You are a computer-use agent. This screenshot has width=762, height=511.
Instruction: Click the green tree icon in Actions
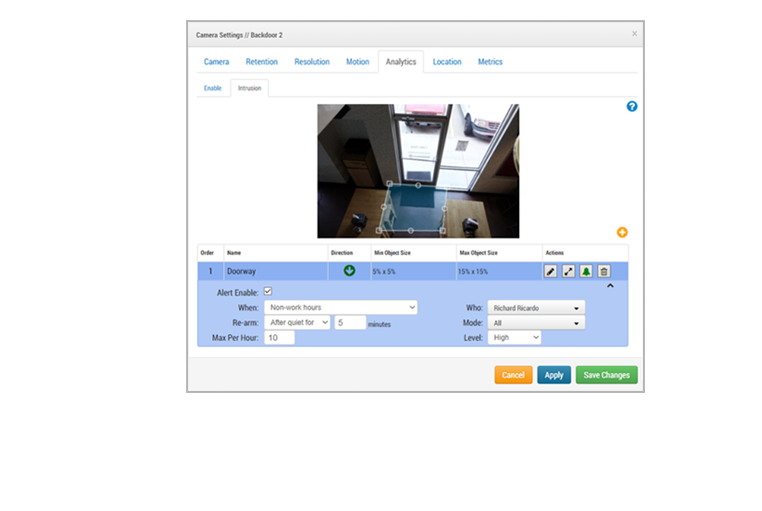[586, 271]
